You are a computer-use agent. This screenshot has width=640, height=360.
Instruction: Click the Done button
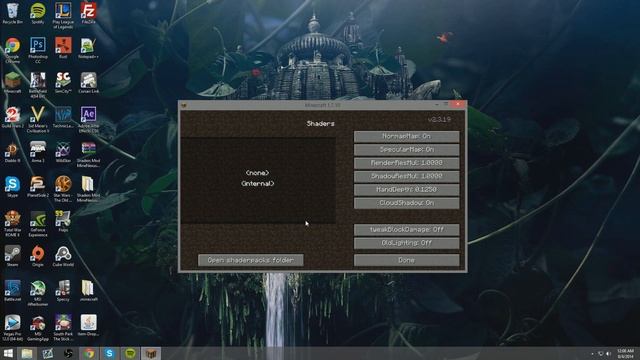pyautogui.click(x=406, y=260)
